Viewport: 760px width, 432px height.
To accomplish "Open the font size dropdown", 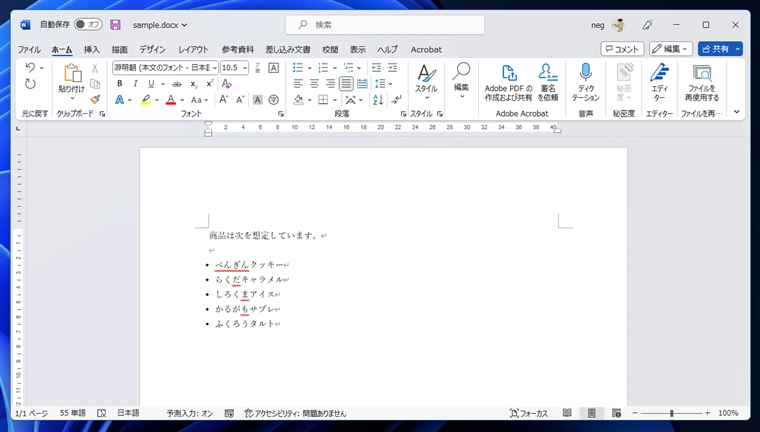I will tap(245, 68).
